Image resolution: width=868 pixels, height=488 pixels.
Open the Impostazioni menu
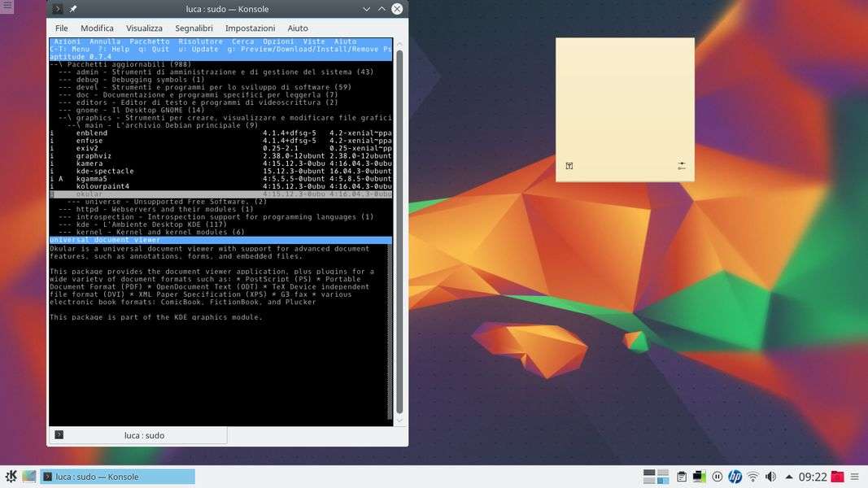click(x=250, y=28)
